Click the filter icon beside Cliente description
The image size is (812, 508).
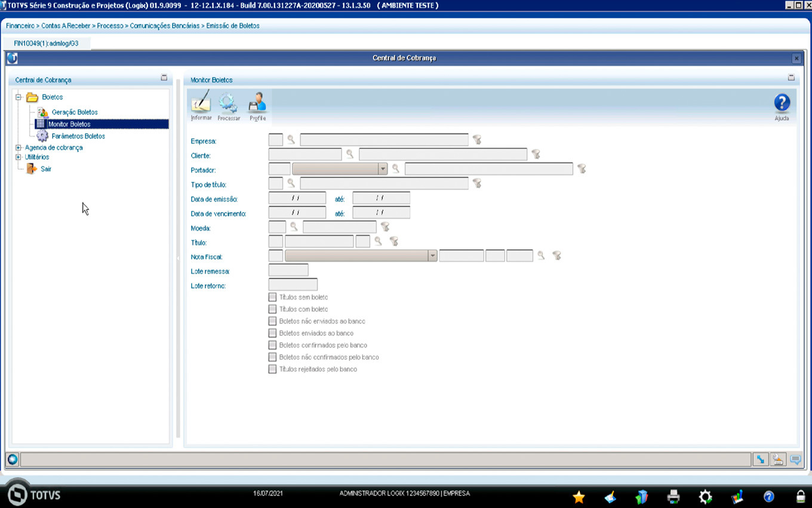(536, 154)
